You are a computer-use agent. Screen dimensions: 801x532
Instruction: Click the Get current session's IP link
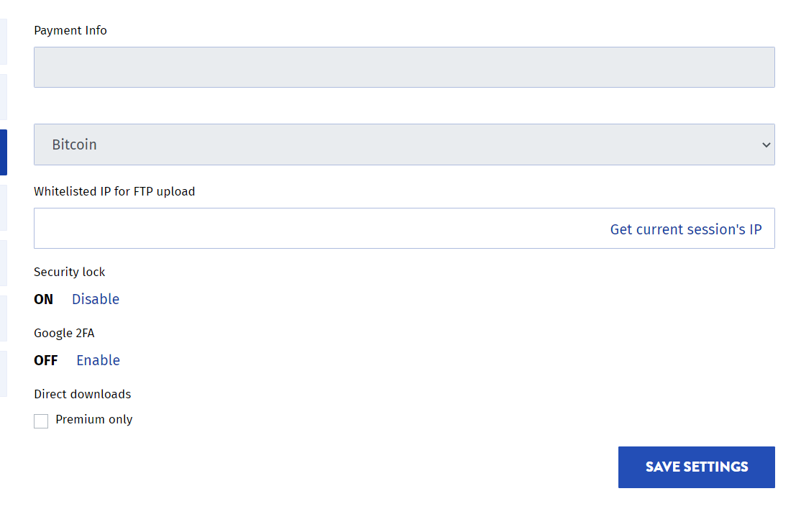coord(685,230)
